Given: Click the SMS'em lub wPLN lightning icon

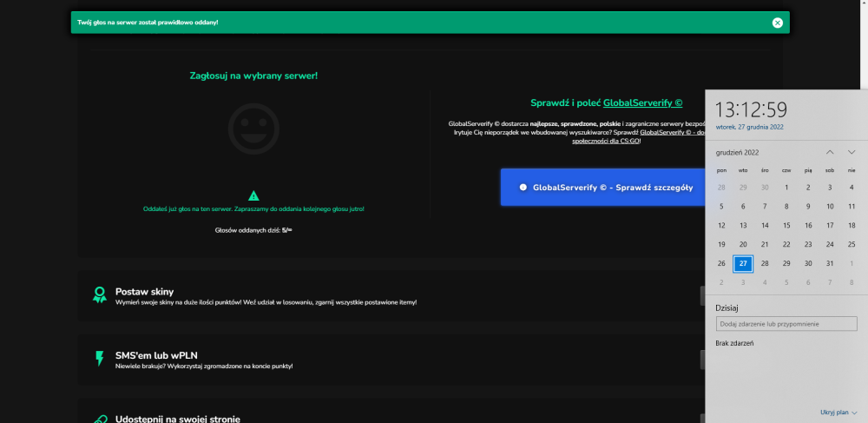Looking at the screenshot, I should coord(100,358).
